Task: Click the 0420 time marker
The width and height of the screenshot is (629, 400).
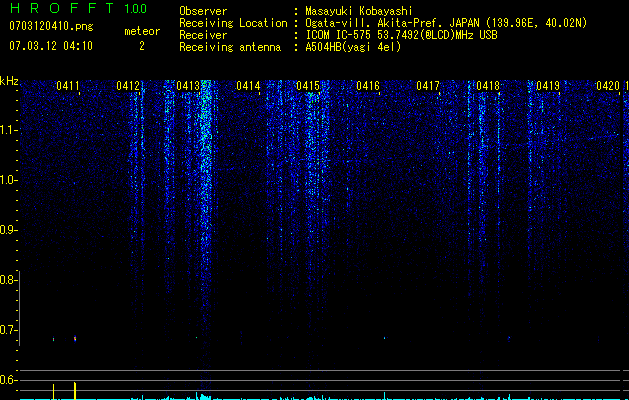Action: (608, 86)
